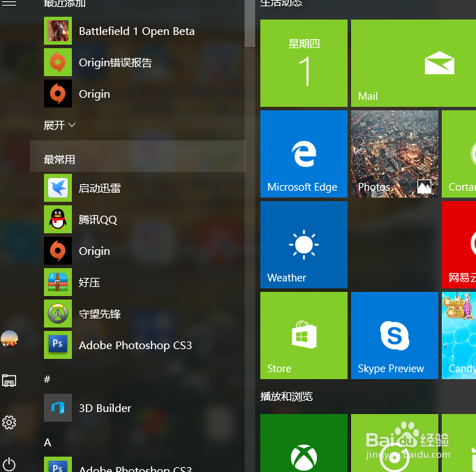The width and height of the screenshot is (476, 472).
Task: Click the A alphabet group header
Action: (47, 442)
